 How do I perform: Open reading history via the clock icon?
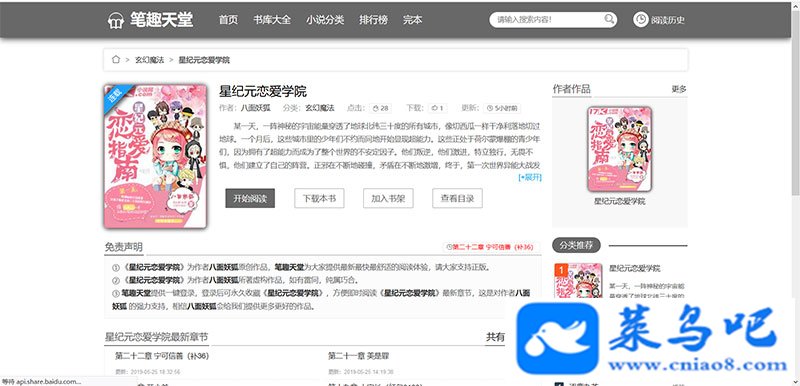641,20
